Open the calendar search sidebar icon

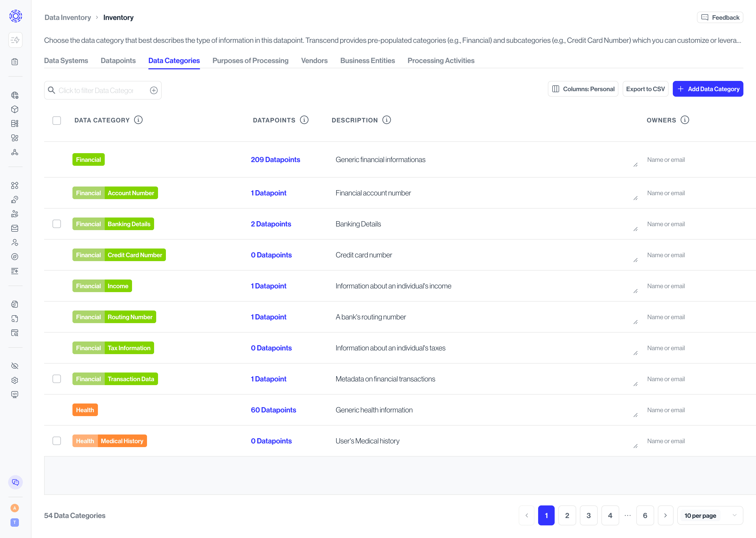(x=14, y=333)
